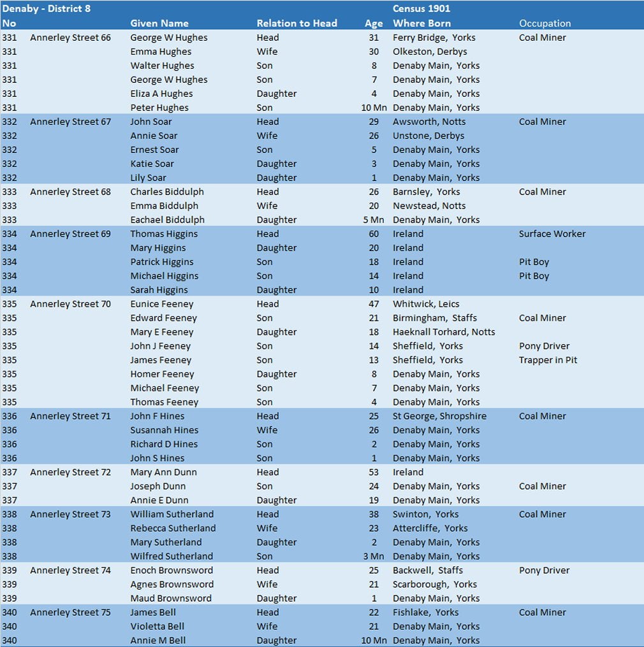Click the "Trapper in Pit" occupation
644x647 pixels.
tap(548, 360)
